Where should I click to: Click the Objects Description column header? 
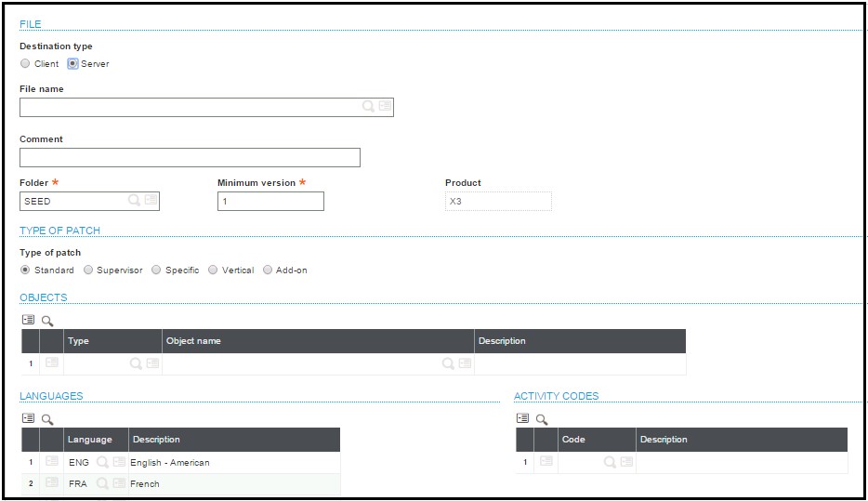pyautogui.click(x=580, y=341)
